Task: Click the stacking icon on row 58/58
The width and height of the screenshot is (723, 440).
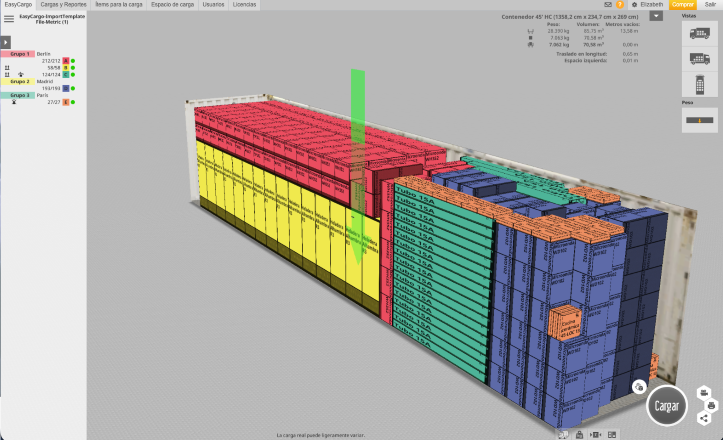Action: [7, 68]
